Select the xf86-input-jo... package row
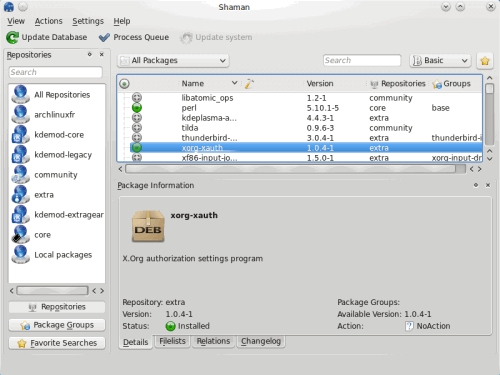The width and height of the screenshot is (500, 375). click(x=306, y=158)
